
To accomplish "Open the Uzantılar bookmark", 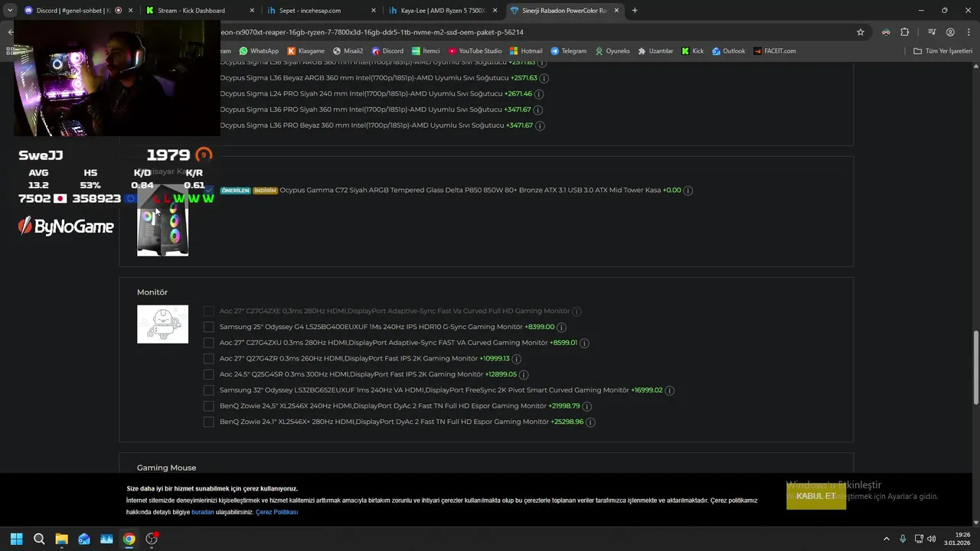I will pyautogui.click(x=655, y=51).
